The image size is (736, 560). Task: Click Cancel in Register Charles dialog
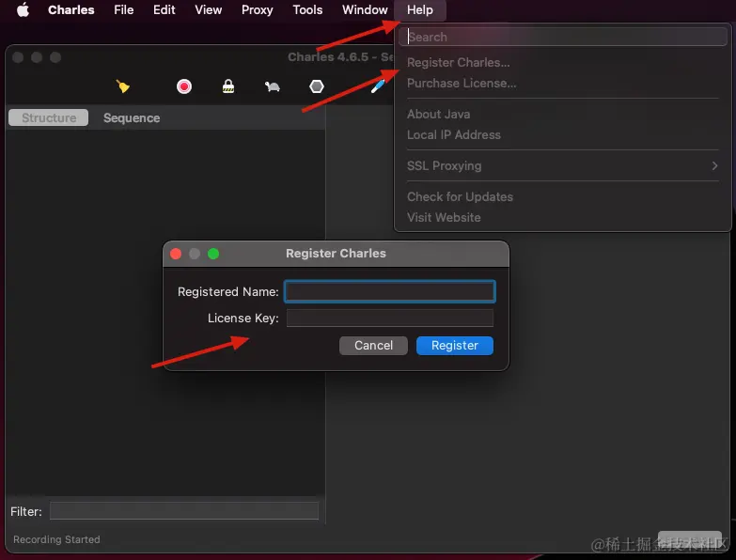coord(373,346)
